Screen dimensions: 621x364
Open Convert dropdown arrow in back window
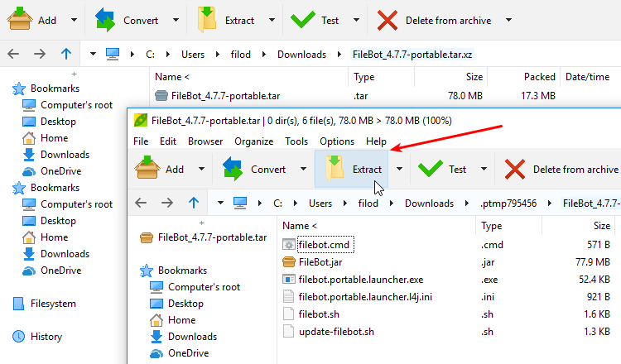[176, 20]
